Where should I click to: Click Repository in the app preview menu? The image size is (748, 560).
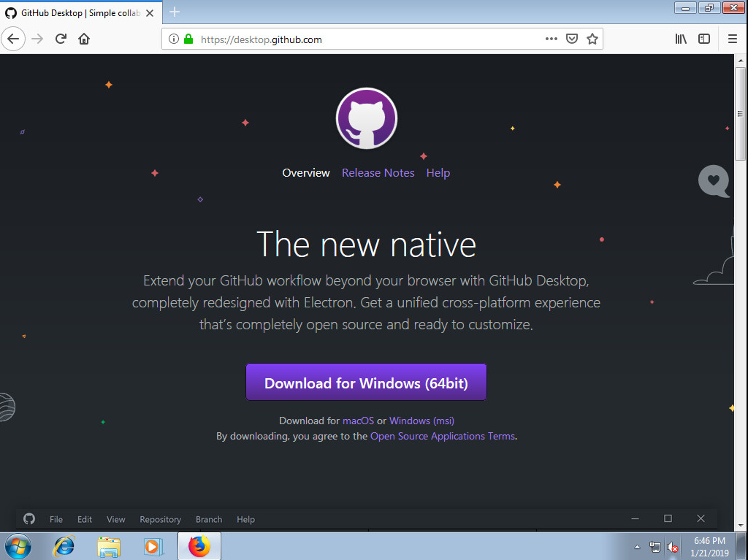[x=160, y=519]
